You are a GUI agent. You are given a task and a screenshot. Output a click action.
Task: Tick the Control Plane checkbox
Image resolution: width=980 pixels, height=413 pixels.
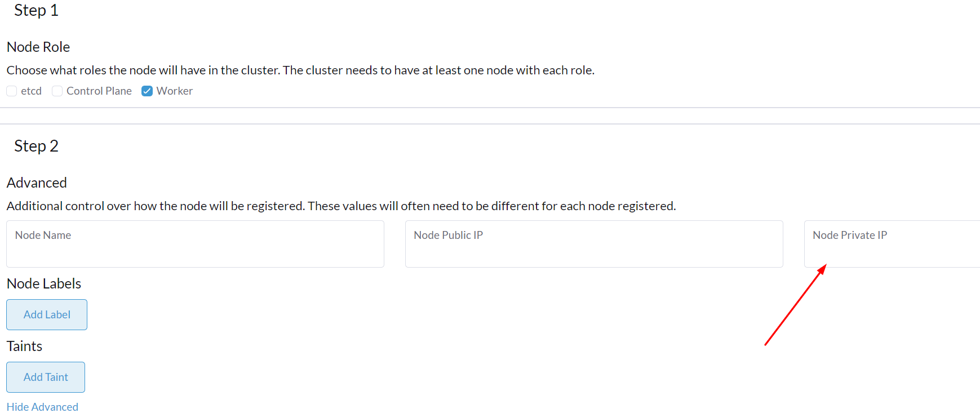point(57,91)
